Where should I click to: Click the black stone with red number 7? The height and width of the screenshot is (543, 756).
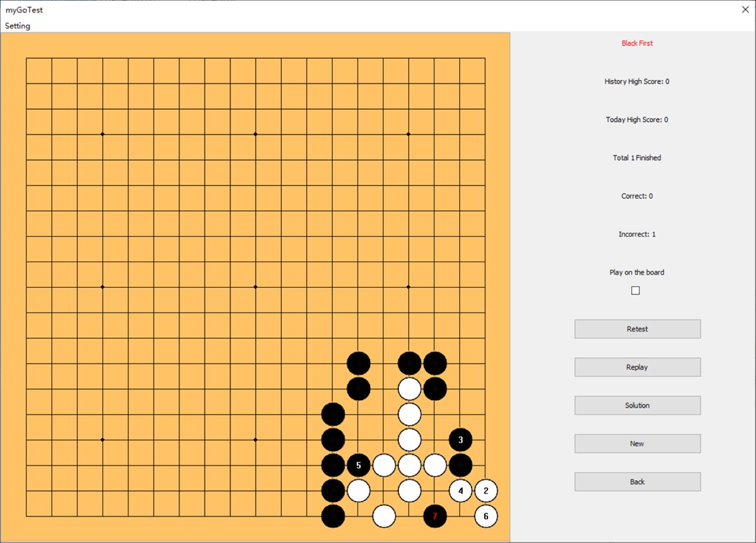(435, 516)
